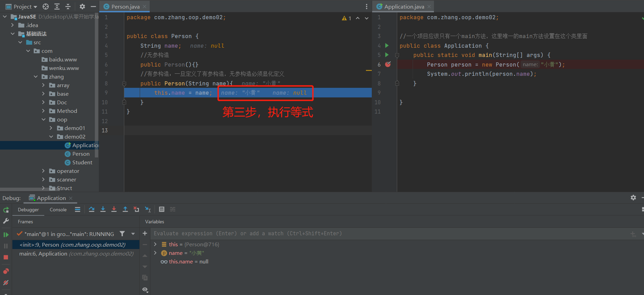
Task: Toggle Mute Breakpoints in debug sidebar
Action: coord(6,283)
